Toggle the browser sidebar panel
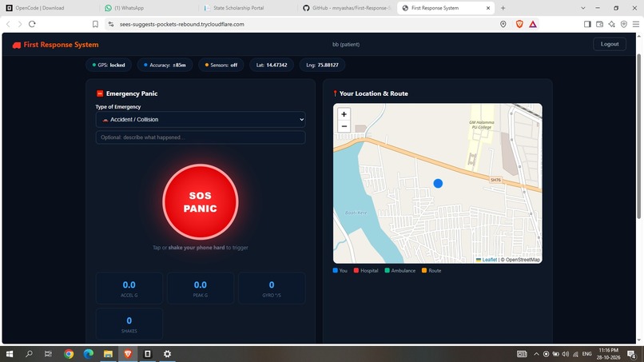644x362 pixels. coord(587,24)
